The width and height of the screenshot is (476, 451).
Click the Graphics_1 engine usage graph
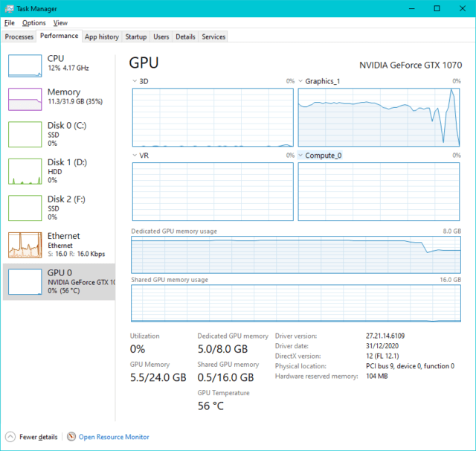tap(379, 118)
